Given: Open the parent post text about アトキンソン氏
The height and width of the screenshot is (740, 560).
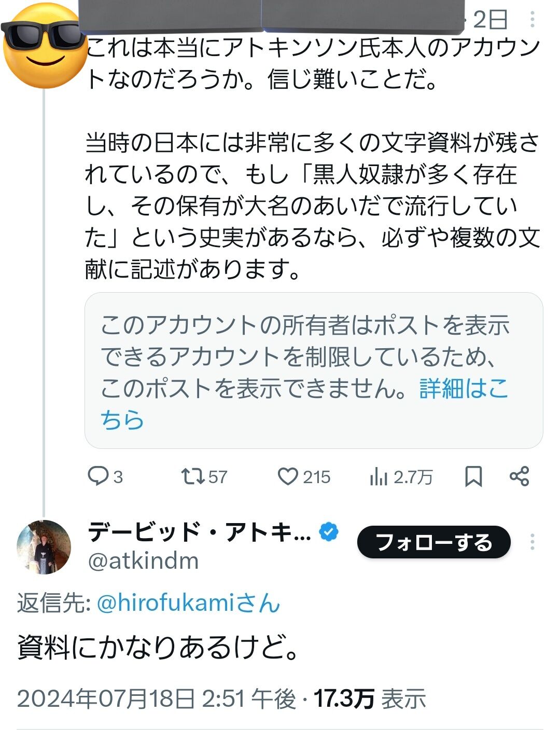Looking at the screenshot, I should tap(313, 158).
